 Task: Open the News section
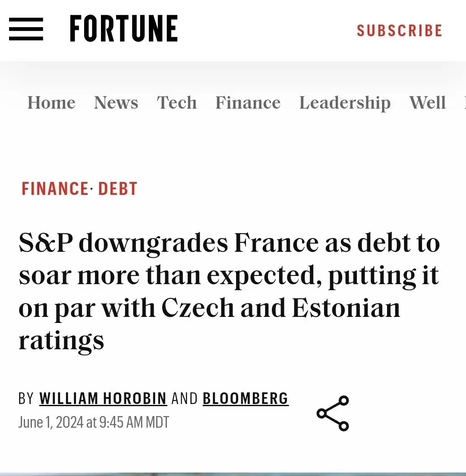[116, 102]
